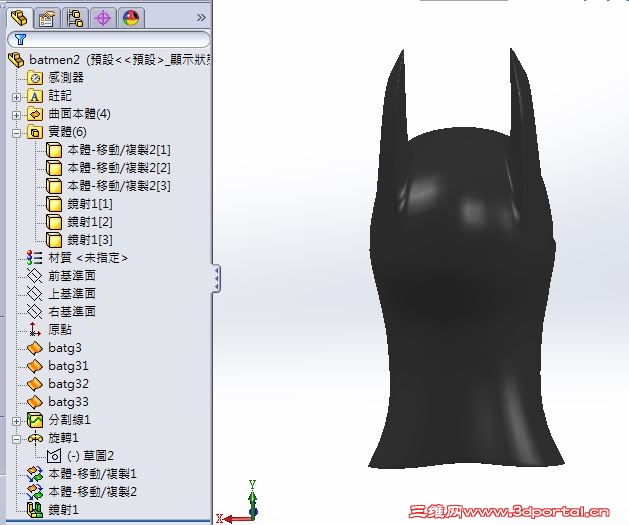Click the 本體-移動/複製2[1] body icon

click(x=54, y=150)
